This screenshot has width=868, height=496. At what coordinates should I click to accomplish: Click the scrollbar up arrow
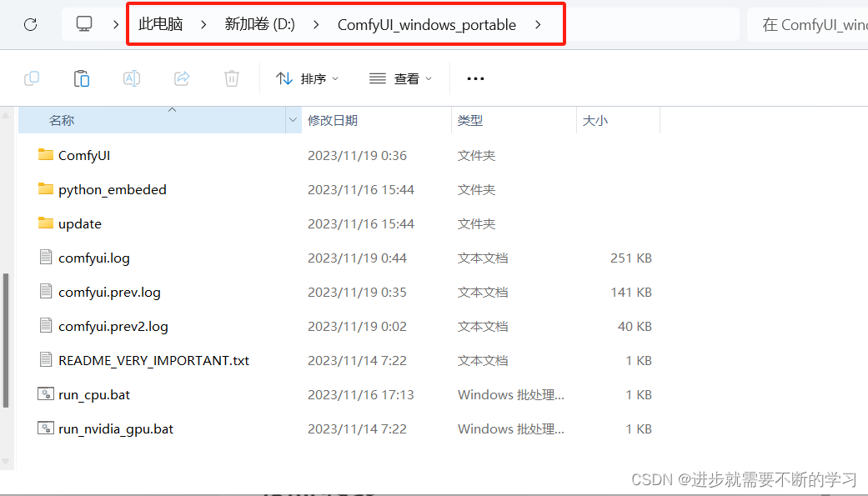[6, 115]
